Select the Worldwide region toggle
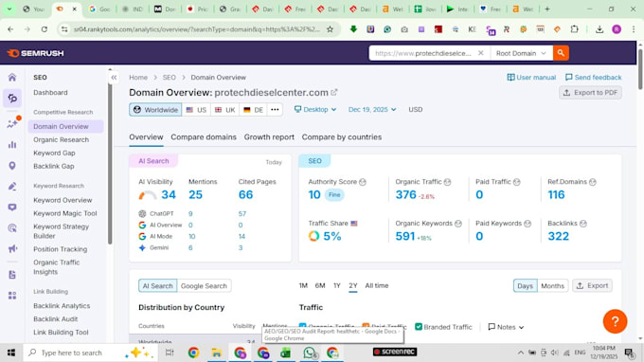 tap(155, 110)
